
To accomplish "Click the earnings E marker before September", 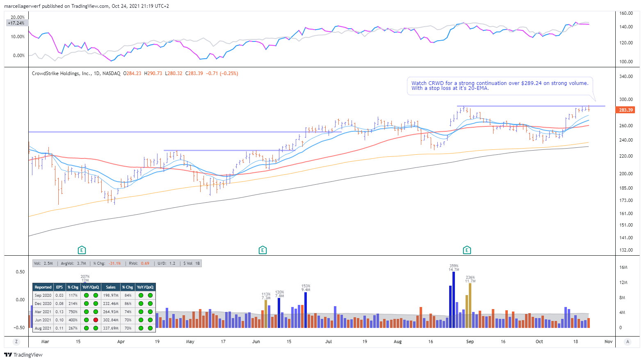I will click(467, 250).
